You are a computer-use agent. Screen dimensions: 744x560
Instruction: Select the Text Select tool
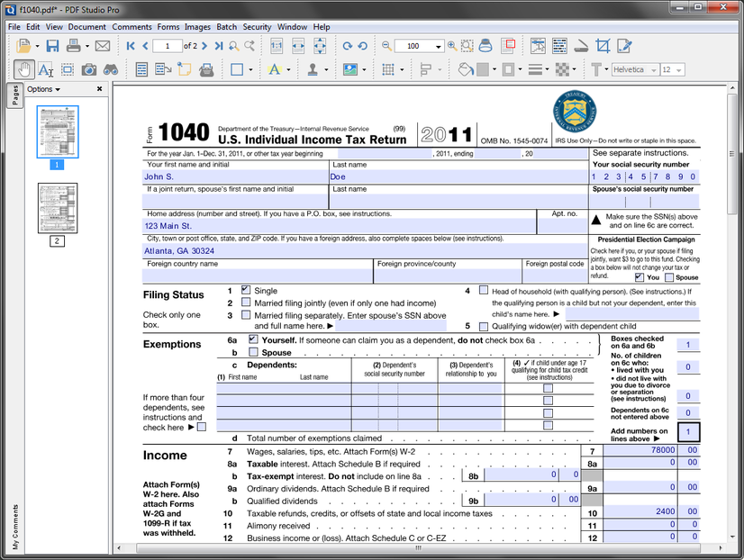(x=45, y=70)
